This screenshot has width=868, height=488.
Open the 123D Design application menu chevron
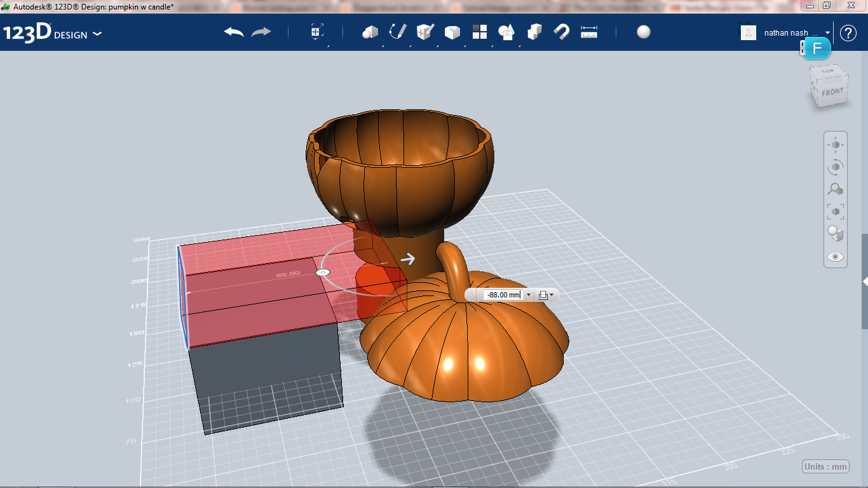point(97,34)
